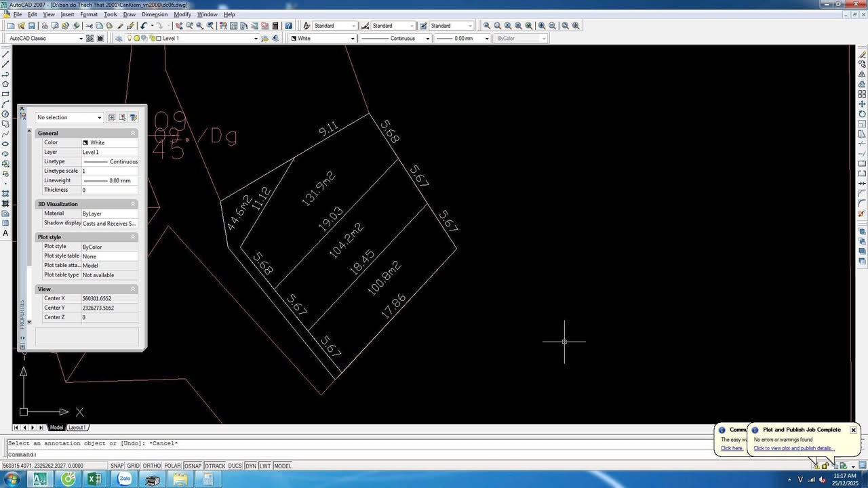Turn off OSNAP in the status bar
Screen dimensions: 868x488
click(193, 466)
